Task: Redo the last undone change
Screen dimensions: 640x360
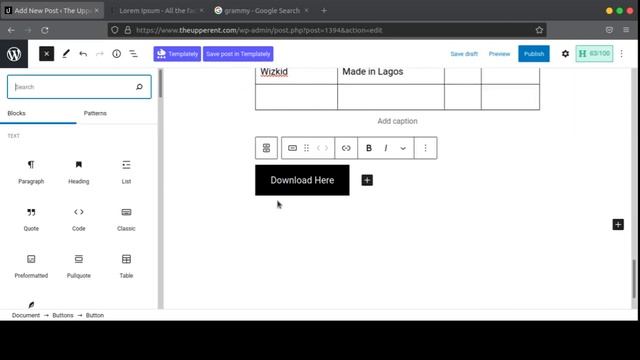Action: tap(100, 54)
